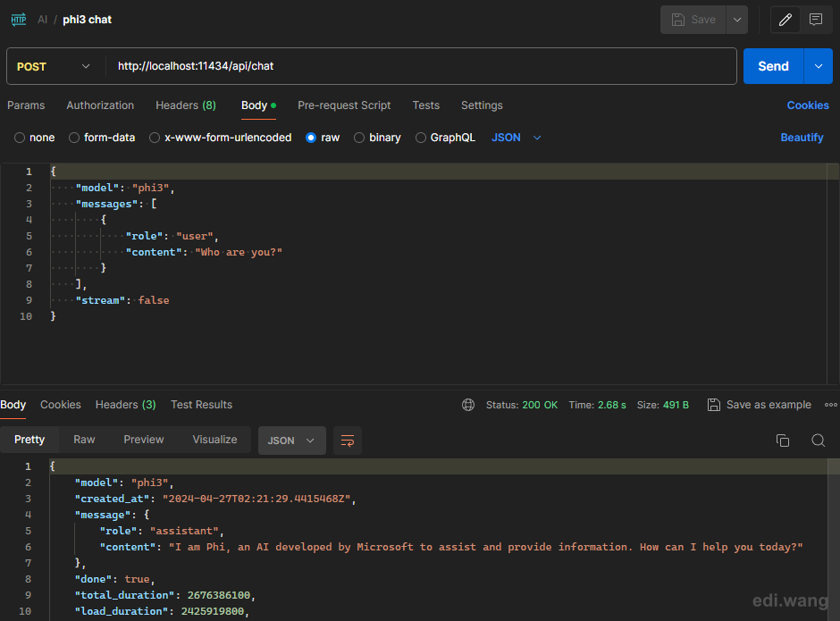Select the GraphQL radio button

[x=421, y=138]
